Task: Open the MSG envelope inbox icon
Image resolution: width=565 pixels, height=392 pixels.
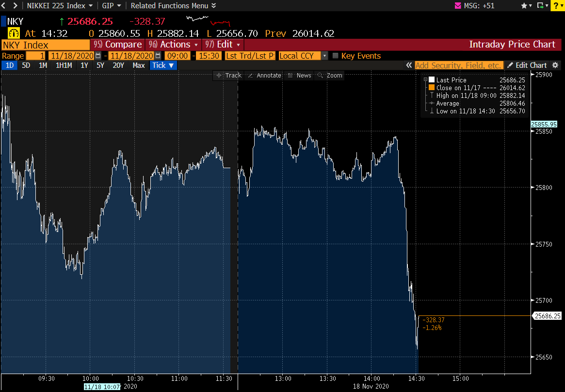Action: pos(457,6)
